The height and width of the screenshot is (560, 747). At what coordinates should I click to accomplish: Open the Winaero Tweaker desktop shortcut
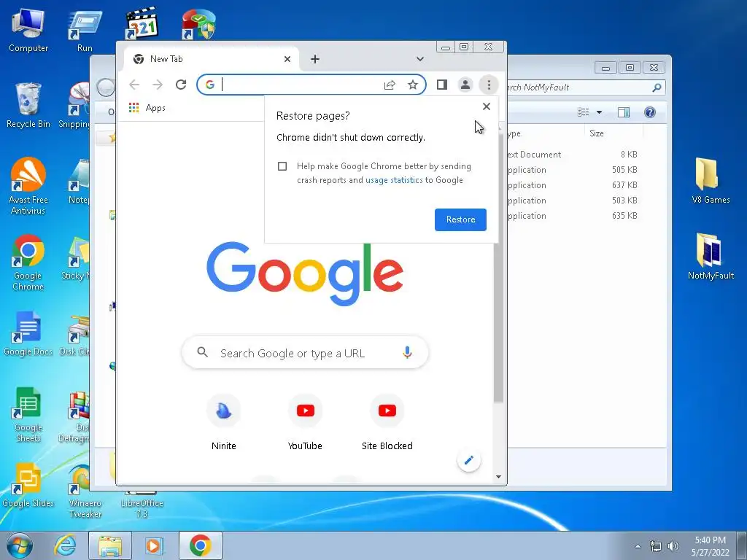coord(85,491)
